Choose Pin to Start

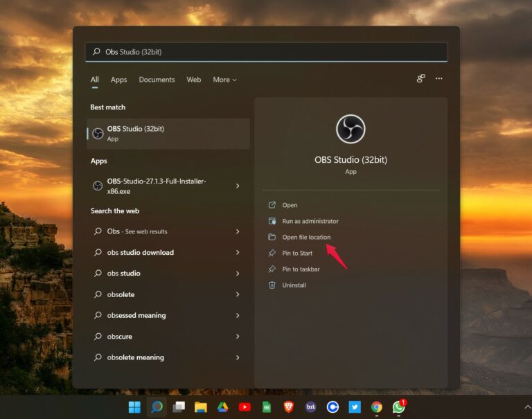point(297,253)
